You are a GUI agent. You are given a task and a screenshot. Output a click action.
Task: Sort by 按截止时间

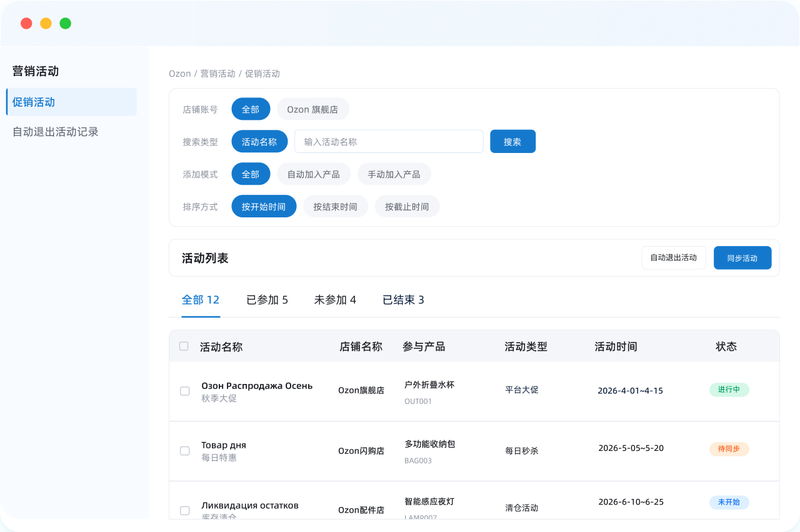click(407, 206)
